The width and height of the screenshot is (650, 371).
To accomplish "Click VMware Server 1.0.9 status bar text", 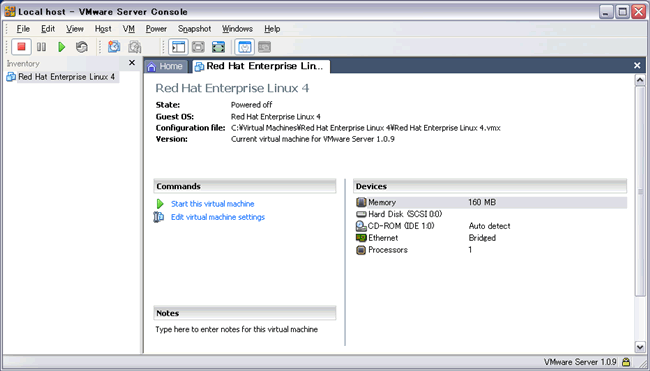I will coord(580,362).
